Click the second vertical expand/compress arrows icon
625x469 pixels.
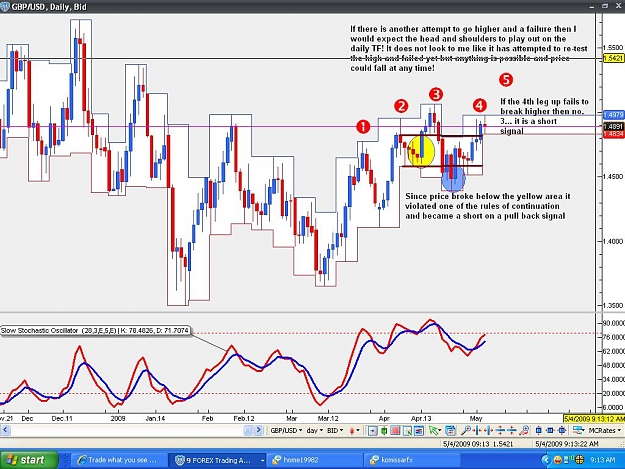click(512, 431)
